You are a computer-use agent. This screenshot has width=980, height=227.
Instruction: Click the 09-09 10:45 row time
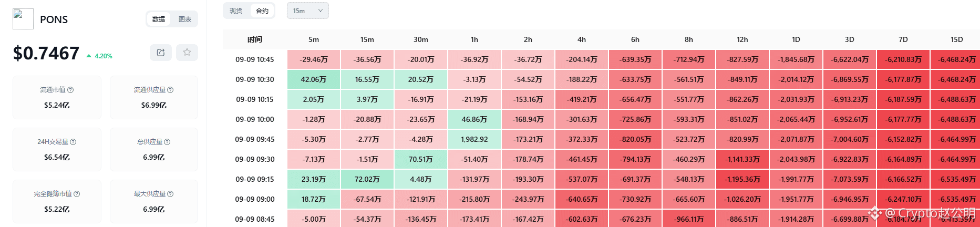(x=255, y=59)
